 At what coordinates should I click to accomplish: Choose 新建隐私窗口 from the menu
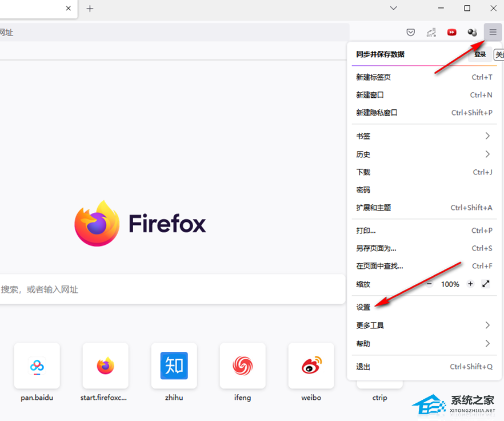[x=424, y=113]
